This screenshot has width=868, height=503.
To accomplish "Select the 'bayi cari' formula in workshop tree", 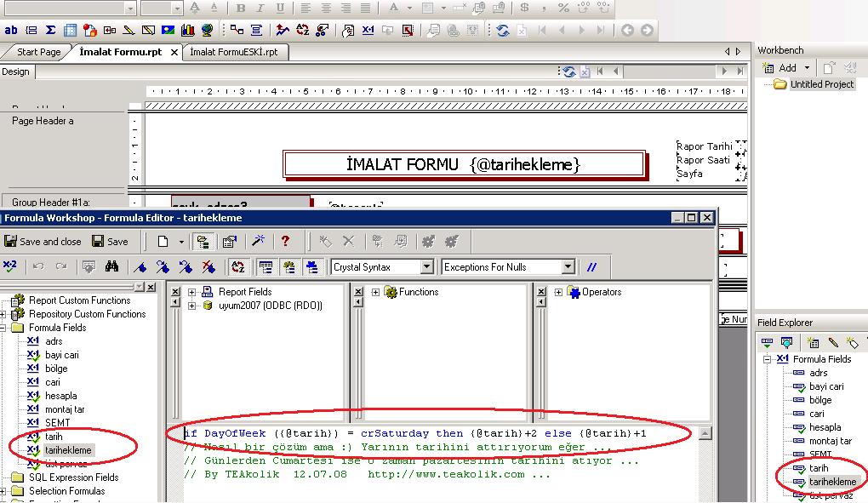I will point(62,355).
